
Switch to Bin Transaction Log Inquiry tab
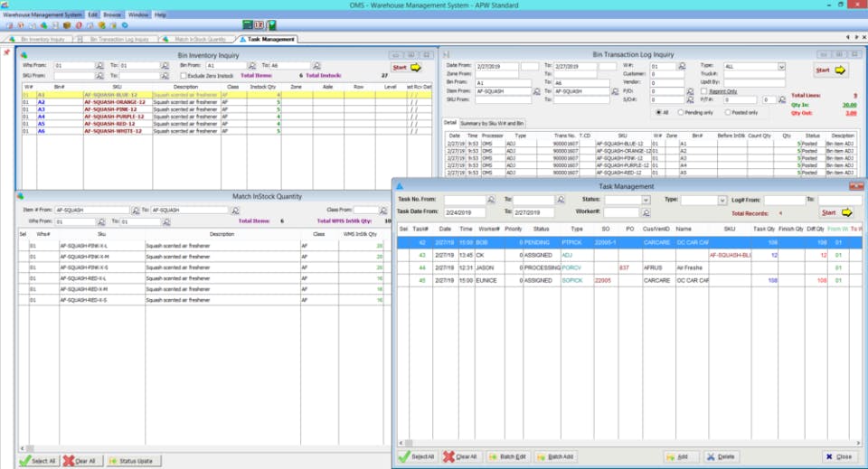coord(119,40)
